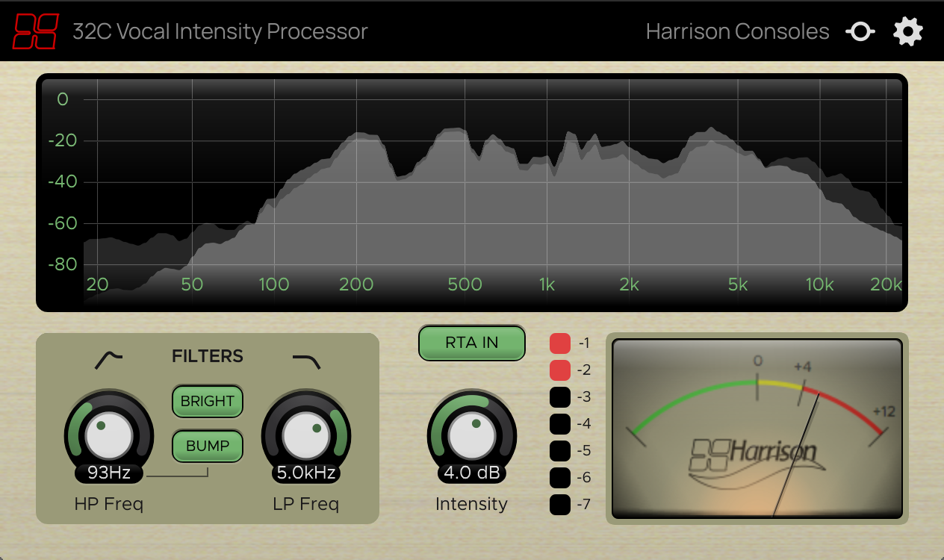The height and width of the screenshot is (560, 944).
Task: Click the Harrison Consoles text
Action: tap(737, 32)
